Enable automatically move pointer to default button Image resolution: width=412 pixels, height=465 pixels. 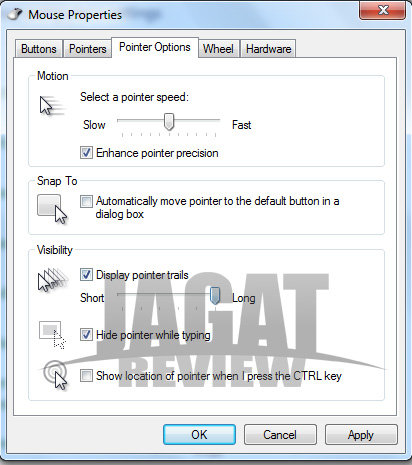86,202
